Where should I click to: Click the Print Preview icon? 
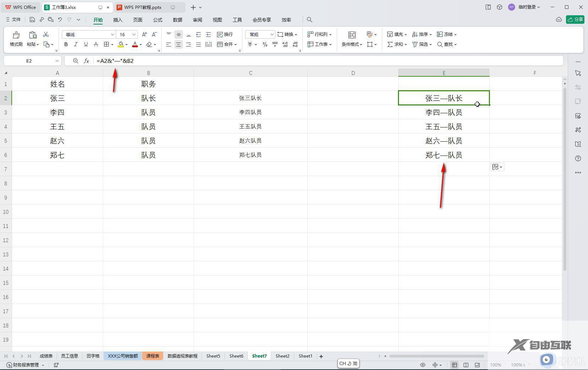tap(51, 20)
